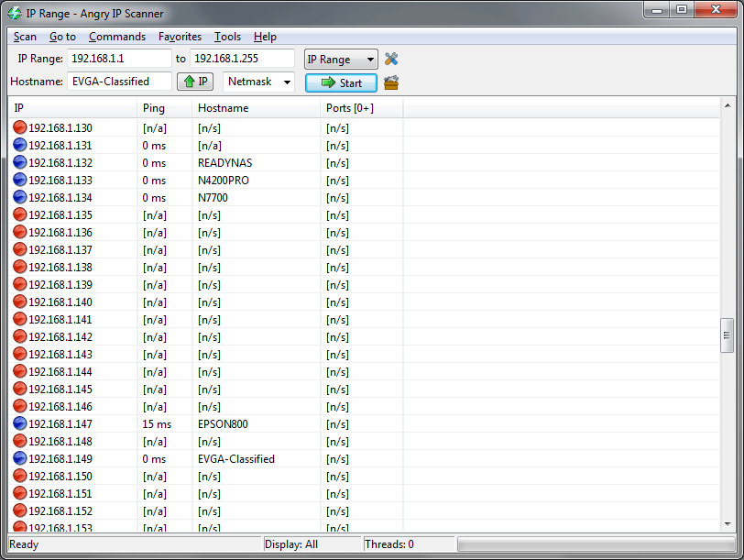Click the Ready status text
This screenshot has width=744, height=560.
point(24,544)
